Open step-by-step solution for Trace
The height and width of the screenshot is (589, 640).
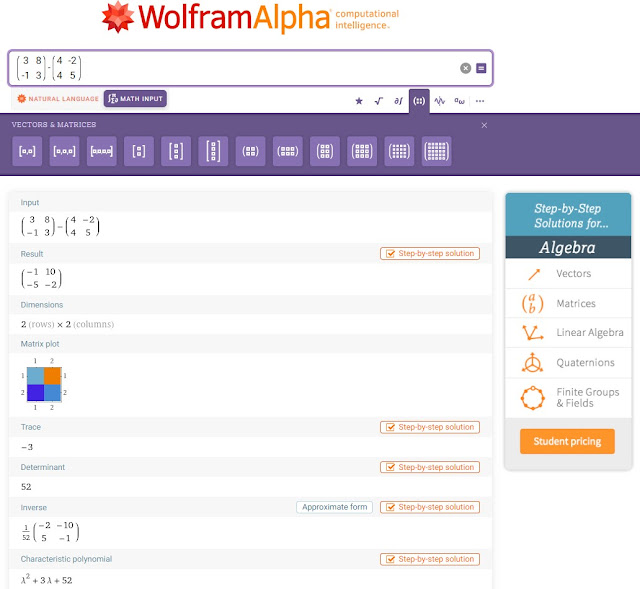click(x=430, y=427)
